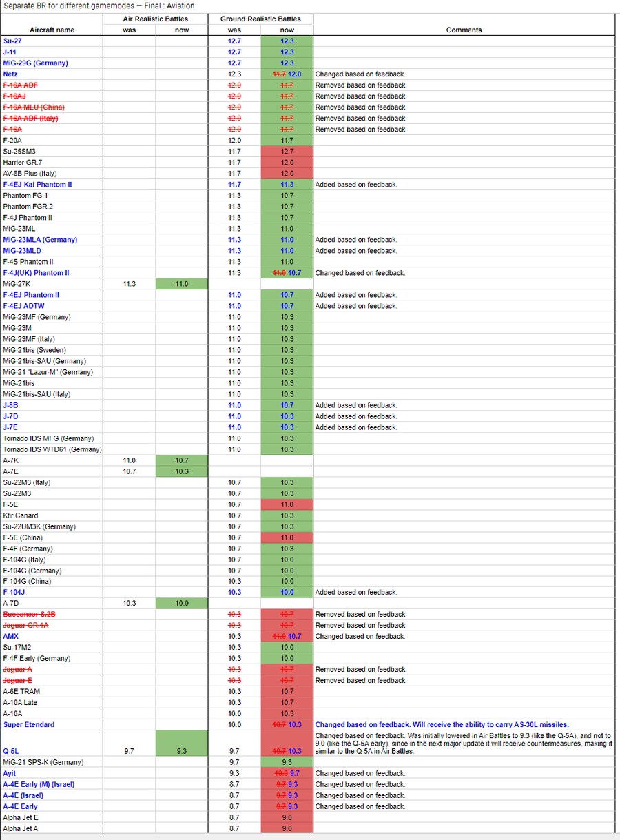620x840 pixels.
Task: Select the "Kfir Canard" name cell
Action: 52,515
